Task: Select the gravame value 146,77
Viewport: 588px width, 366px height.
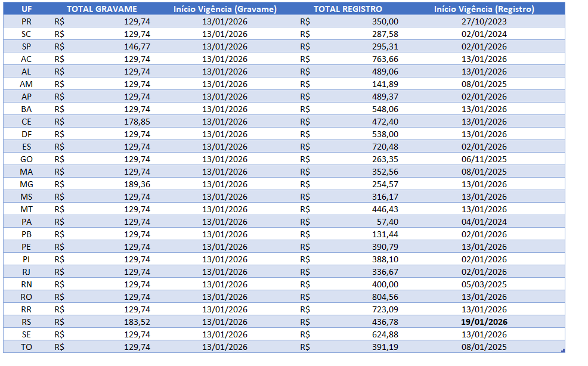Action: tap(137, 46)
